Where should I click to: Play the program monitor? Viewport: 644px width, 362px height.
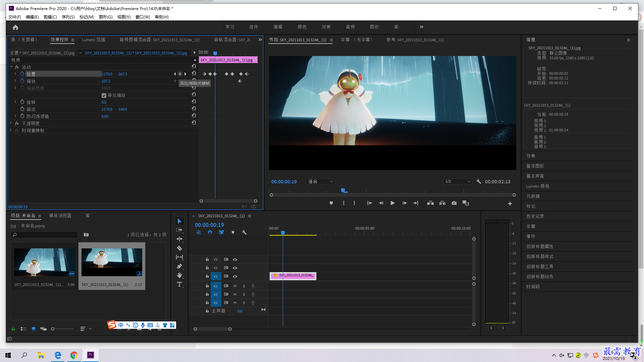point(392,203)
